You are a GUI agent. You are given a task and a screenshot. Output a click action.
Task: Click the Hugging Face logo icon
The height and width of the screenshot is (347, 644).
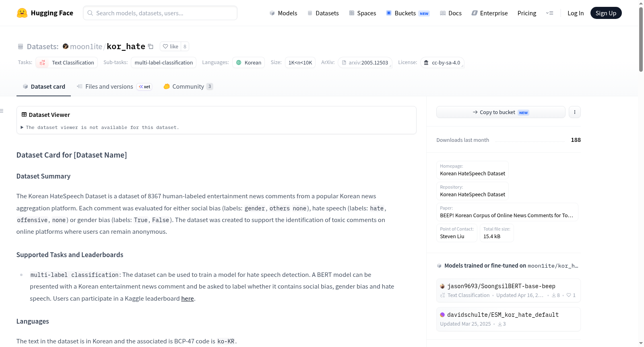22,13
